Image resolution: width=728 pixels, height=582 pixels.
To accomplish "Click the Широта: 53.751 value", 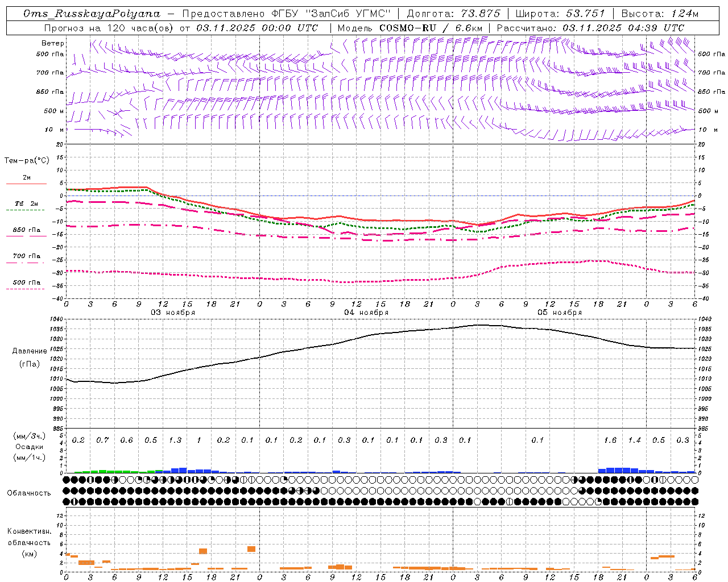I will pos(560,14).
